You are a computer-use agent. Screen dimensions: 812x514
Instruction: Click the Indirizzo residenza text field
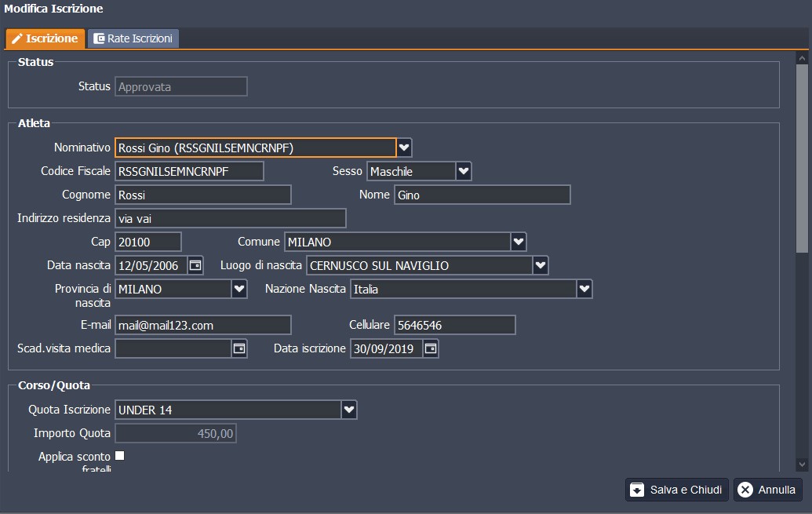tap(230, 218)
